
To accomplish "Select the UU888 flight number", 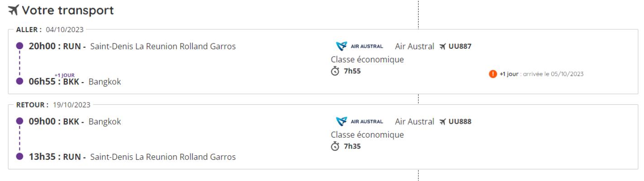I will coord(460,121).
